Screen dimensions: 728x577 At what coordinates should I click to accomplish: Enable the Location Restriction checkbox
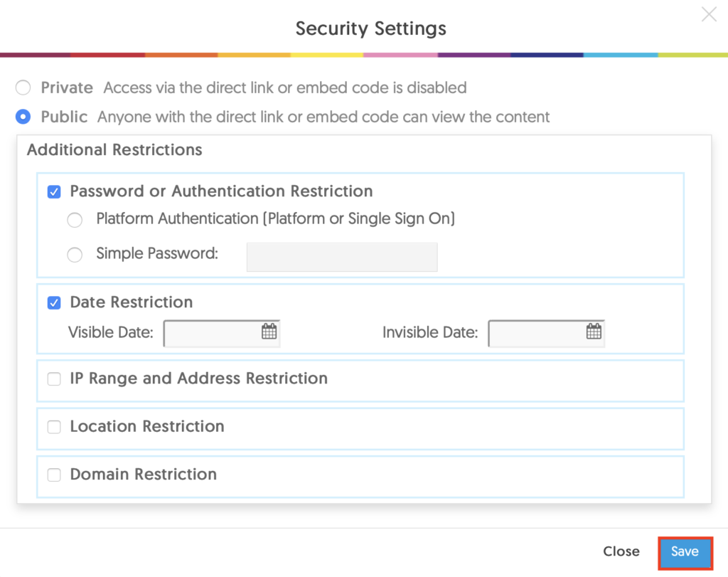(54, 427)
